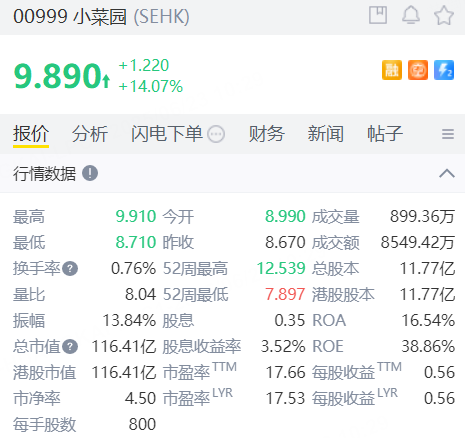Click the stock title 00999 小菜园 (SEHK)
The image size is (465, 438).
point(101,16)
